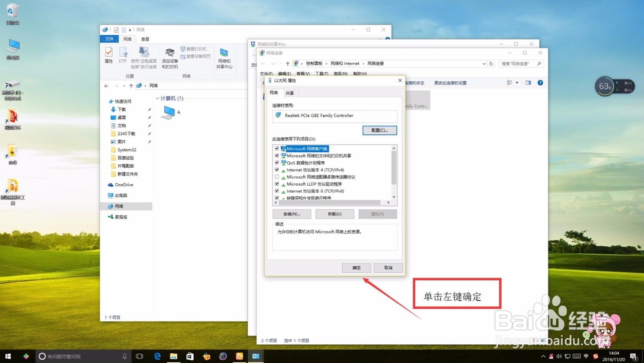Click the preview pane icon in 网络连接
This screenshot has height=363, width=644.
[x=528, y=83]
